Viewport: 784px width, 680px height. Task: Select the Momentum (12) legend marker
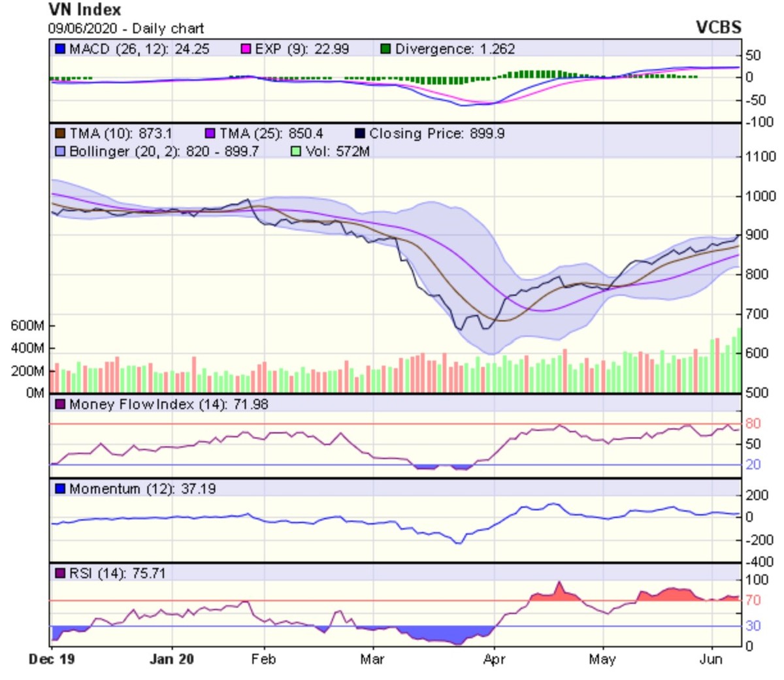61,489
